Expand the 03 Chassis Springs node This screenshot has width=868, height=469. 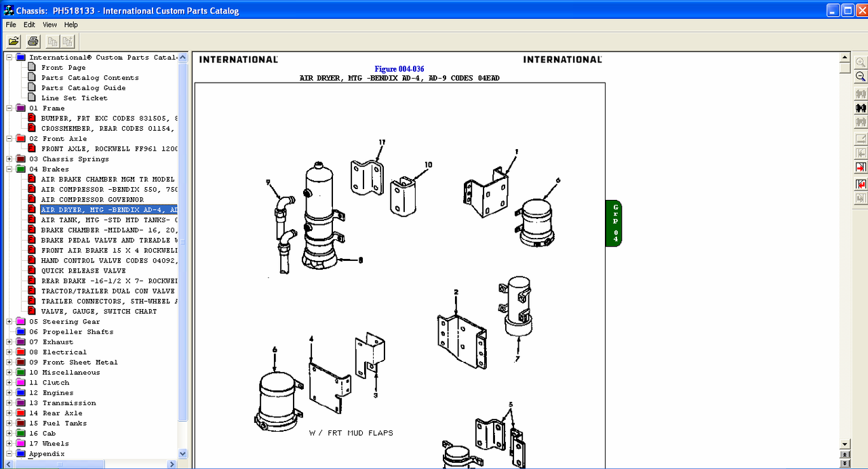[9, 159]
